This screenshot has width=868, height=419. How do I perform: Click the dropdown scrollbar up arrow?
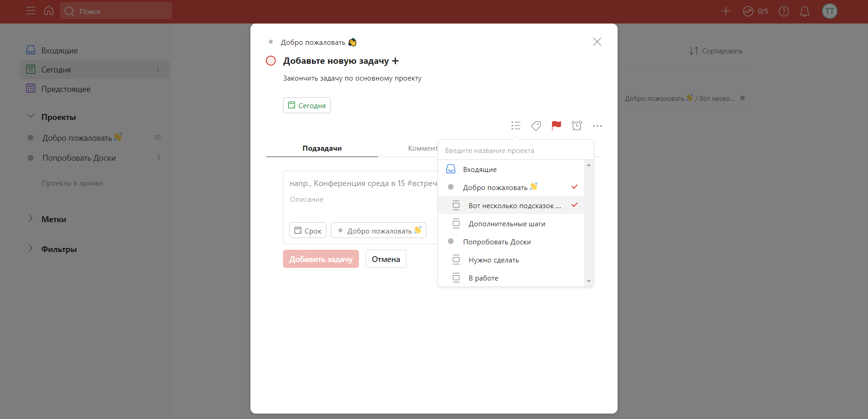tap(589, 165)
